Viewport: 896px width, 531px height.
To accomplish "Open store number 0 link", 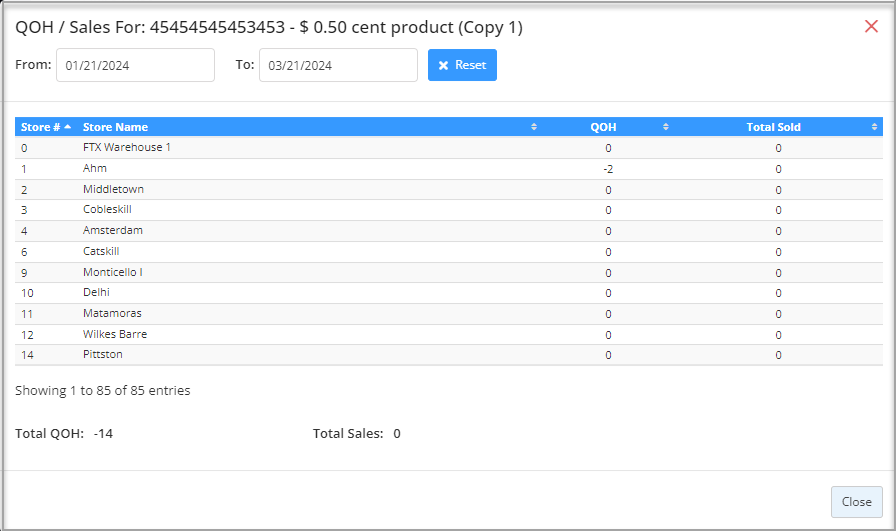I will [x=24, y=148].
